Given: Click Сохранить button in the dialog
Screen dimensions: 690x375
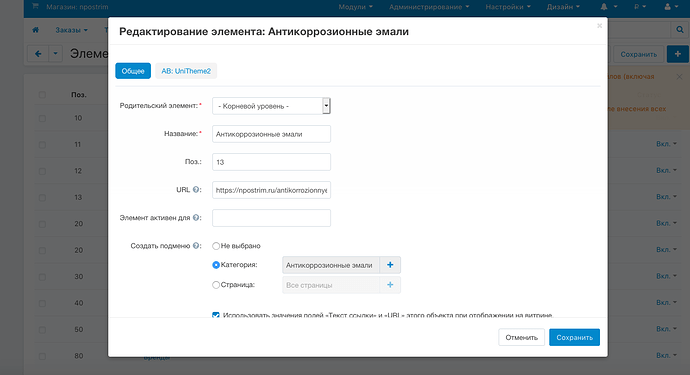Looking at the screenshot, I should coord(574,338).
